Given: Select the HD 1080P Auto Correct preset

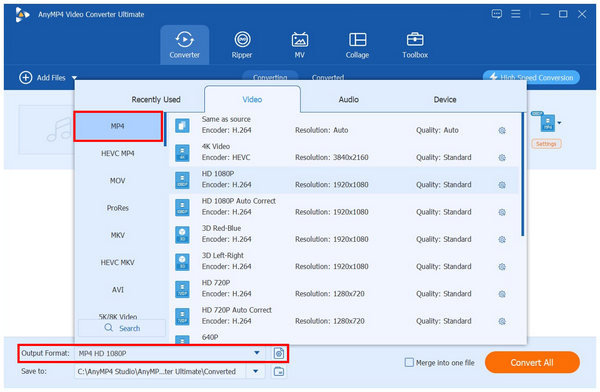Looking at the screenshot, I should click(344, 207).
